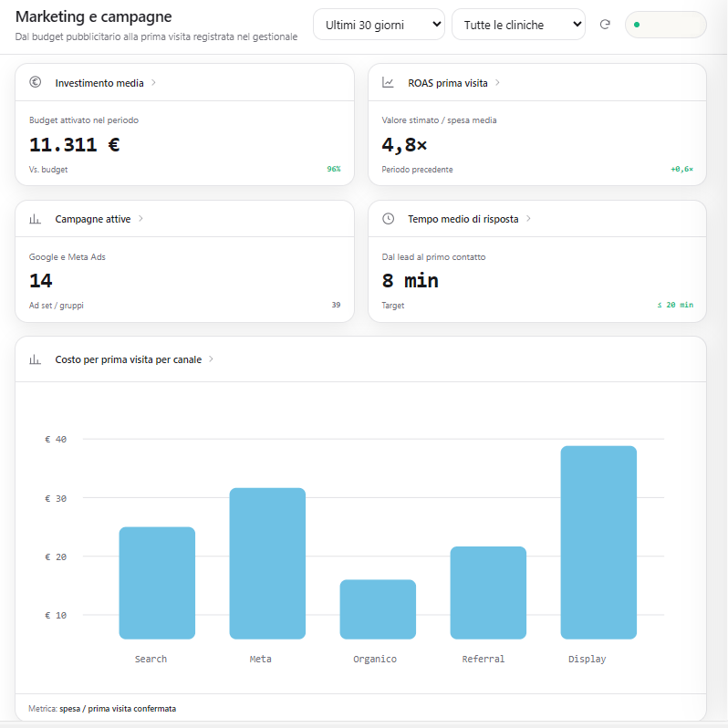Click the Periodo precedente label
The width and height of the screenshot is (728, 728).
(417, 170)
